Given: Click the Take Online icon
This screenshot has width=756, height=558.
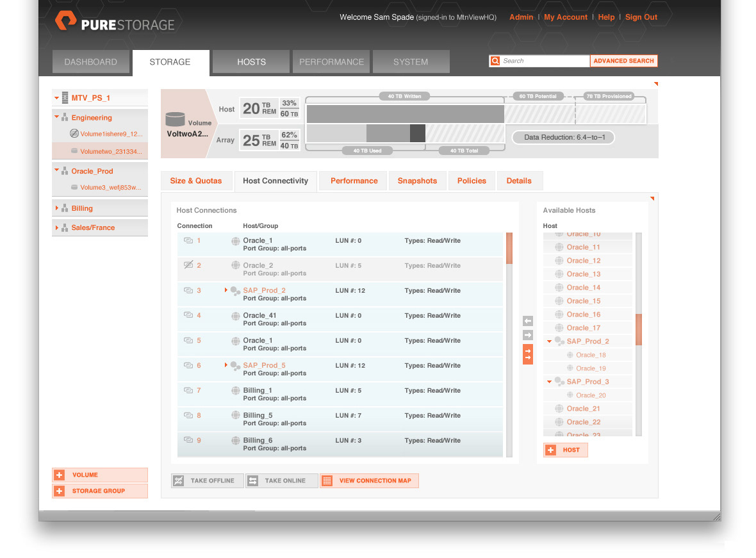Looking at the screenshot, I should [253, 481].
